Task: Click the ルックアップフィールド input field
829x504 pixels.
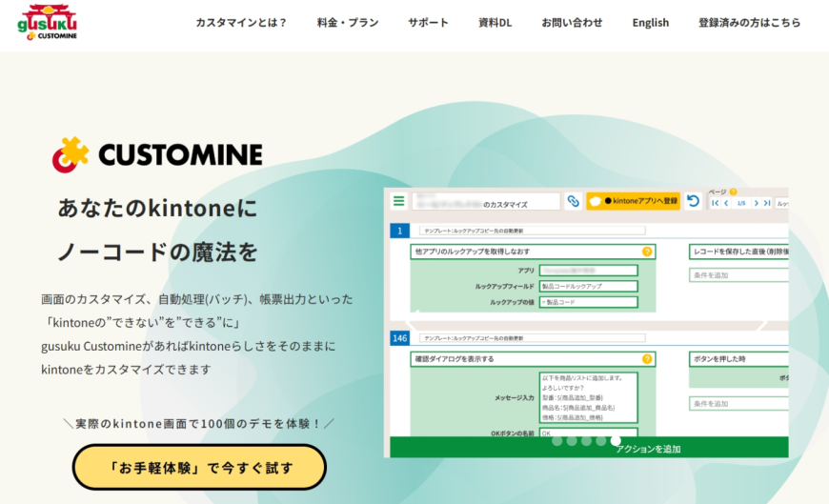Action: click(589, 286)
